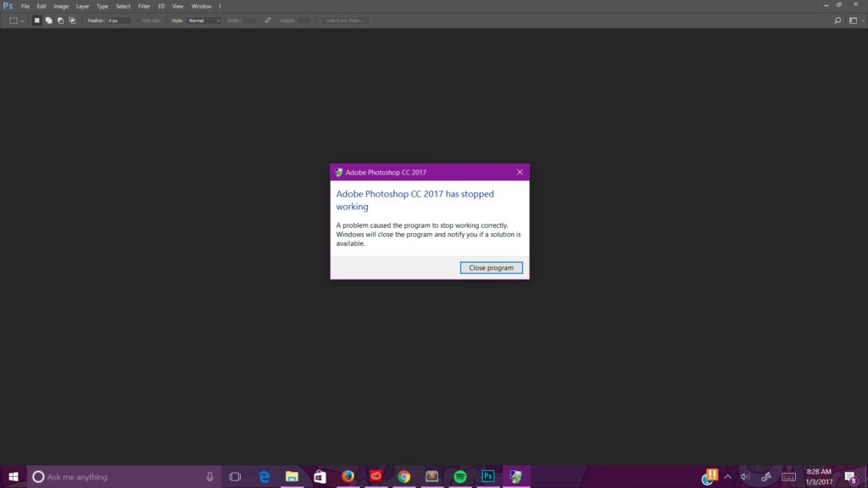Toggle the Anti-alias checkbox
868x488 pixels.
pos(138,20)
